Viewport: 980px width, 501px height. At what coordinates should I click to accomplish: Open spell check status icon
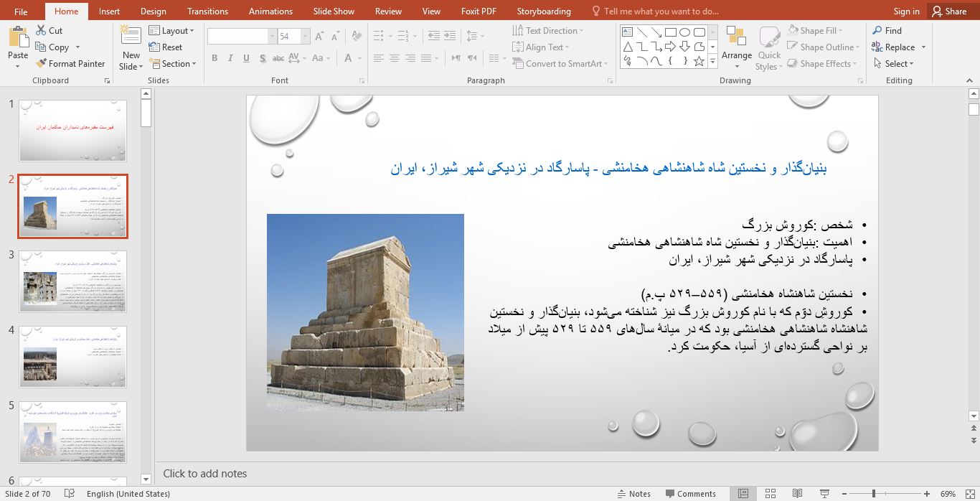pos(70,494)
